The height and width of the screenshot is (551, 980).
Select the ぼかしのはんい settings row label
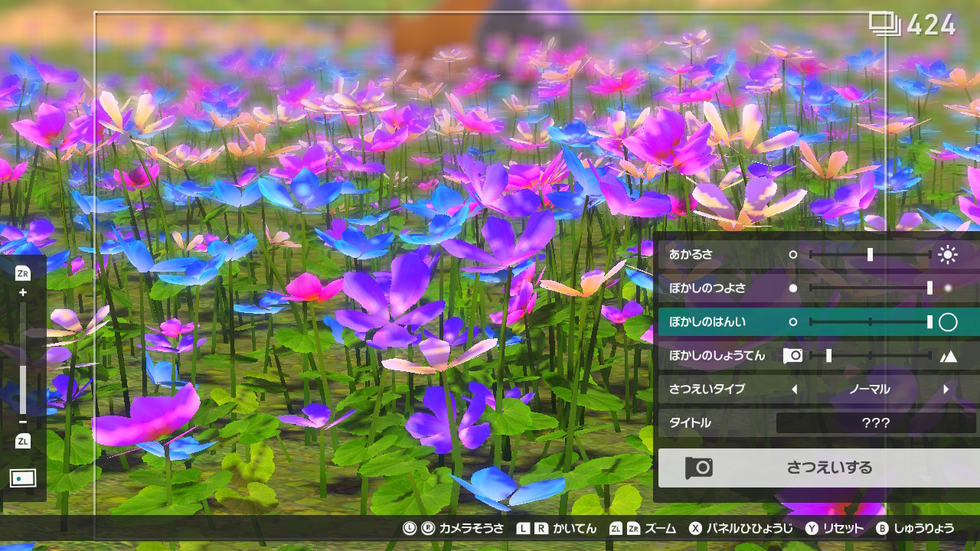click(x=707, y=322)
